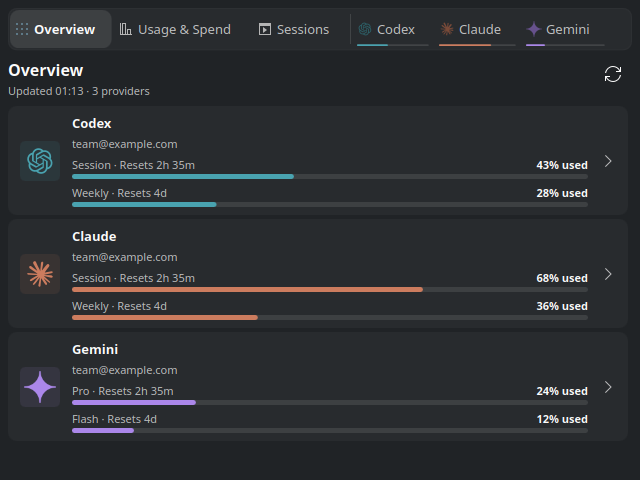Select the Gemini provider tab
This screenshot has width=640, height=480.
[x=565, y=30]
